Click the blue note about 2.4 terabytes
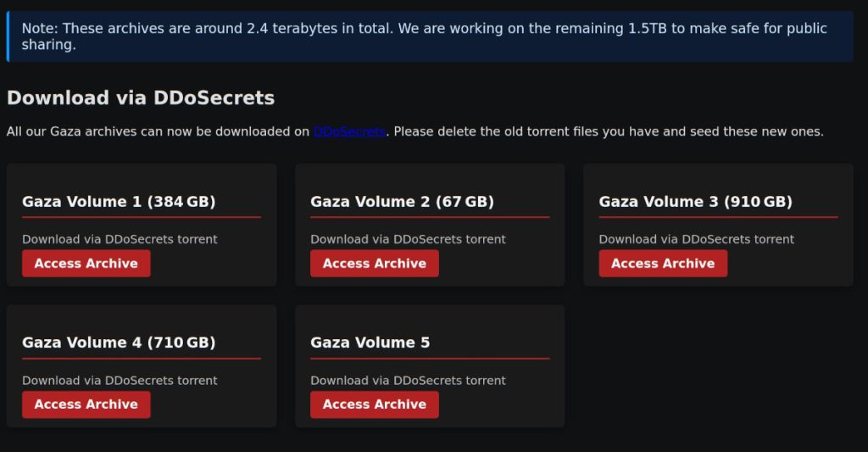868x452 pixels. coord(424,36)
